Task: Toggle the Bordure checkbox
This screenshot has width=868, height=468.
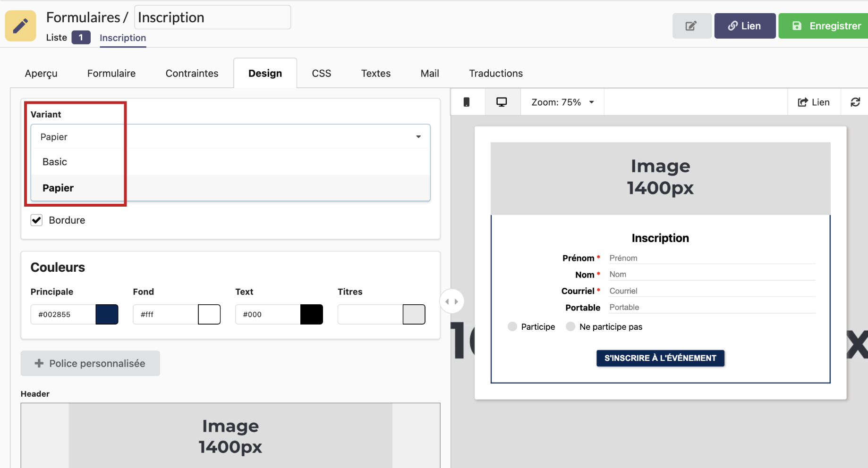Action: pyautogui.click(x=37, y=220)
